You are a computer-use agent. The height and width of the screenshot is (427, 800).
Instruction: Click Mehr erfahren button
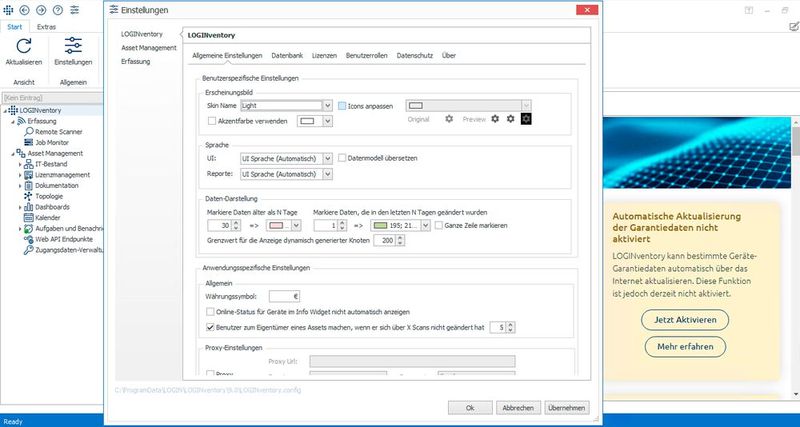(x=685, y=347)
